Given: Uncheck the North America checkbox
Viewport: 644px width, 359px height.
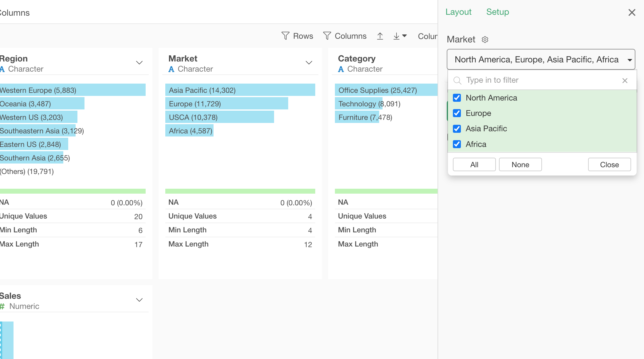Looking at the screenshot, I should click(x=457, y=98).
